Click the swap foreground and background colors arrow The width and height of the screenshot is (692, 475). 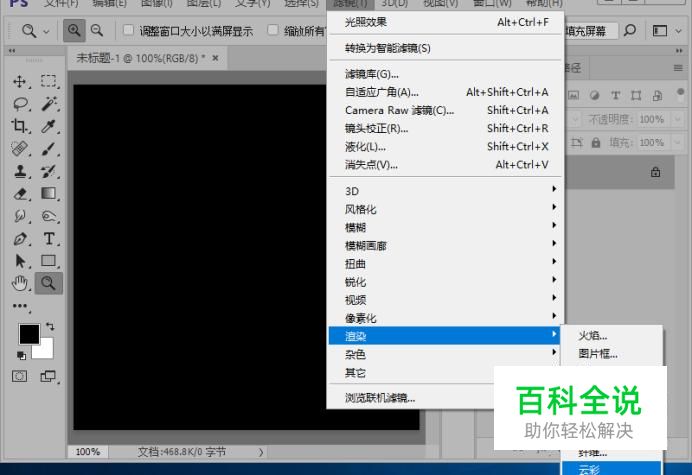pyautogui.click(x=50, y=327)
